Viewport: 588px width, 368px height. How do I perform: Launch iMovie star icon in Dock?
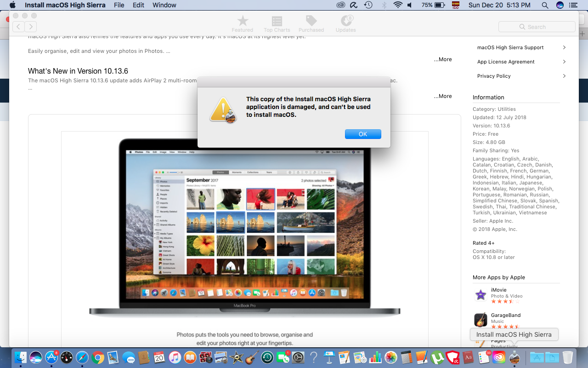pos(237,357)
